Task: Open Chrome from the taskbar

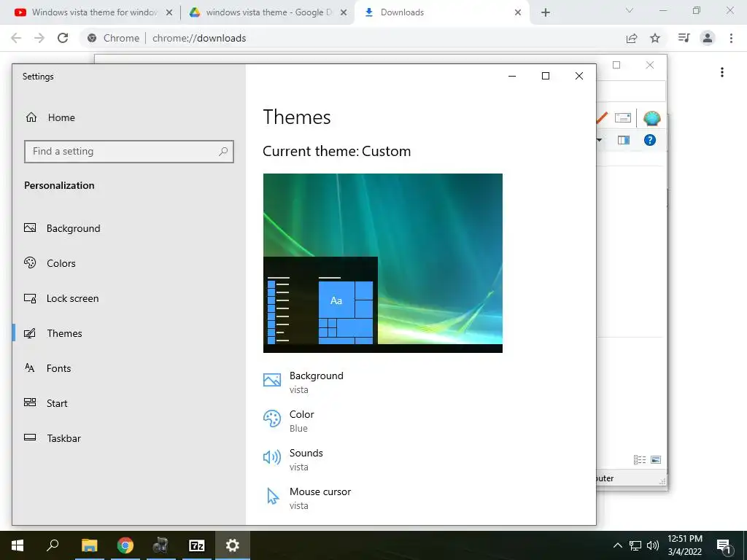Action: tap(125, 545)
